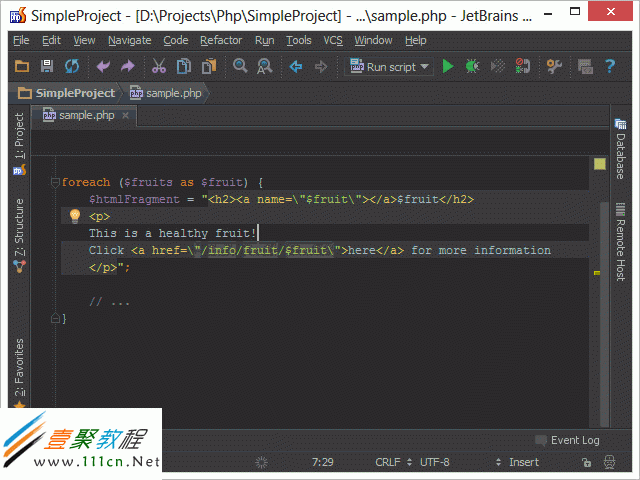
Task: Click the Hector inspector status icon
Action: coord(609,462)
